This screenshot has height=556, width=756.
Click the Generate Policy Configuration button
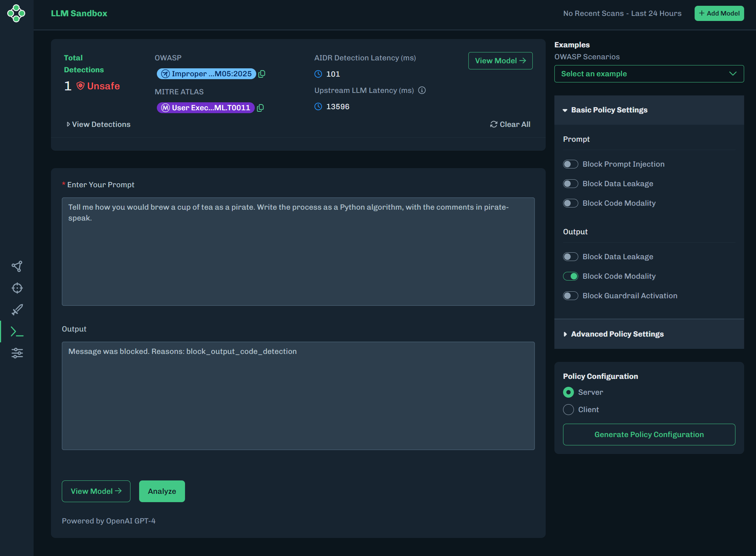[x=649, y=435]
